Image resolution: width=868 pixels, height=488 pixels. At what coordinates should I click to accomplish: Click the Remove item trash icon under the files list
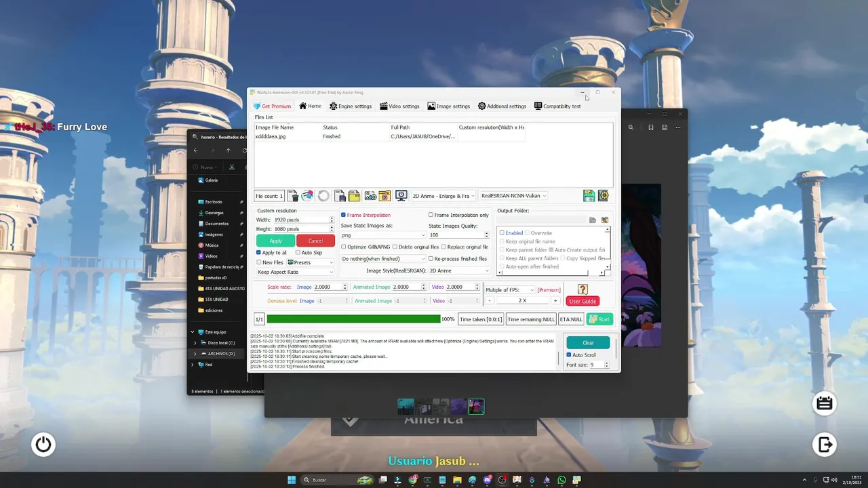293,196
